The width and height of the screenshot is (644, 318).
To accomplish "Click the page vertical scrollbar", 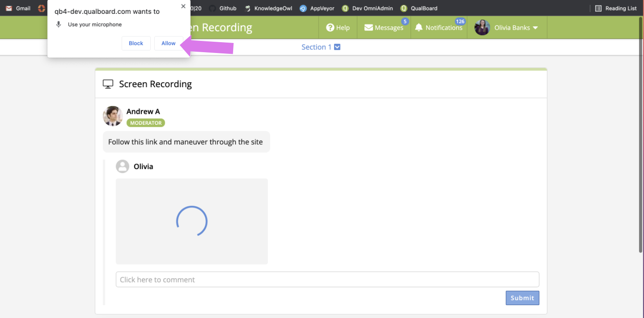I will point(641,136).
